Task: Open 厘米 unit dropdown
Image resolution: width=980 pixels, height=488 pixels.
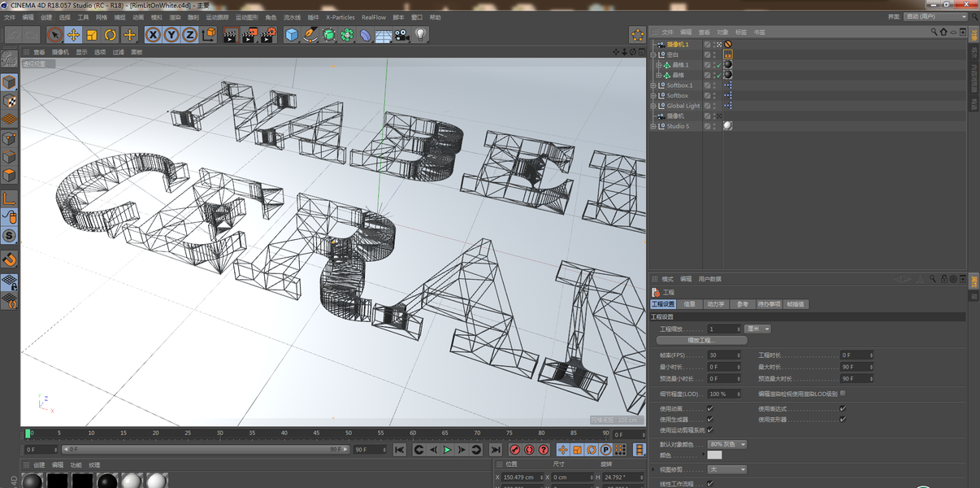Action: tap(757, 329)
